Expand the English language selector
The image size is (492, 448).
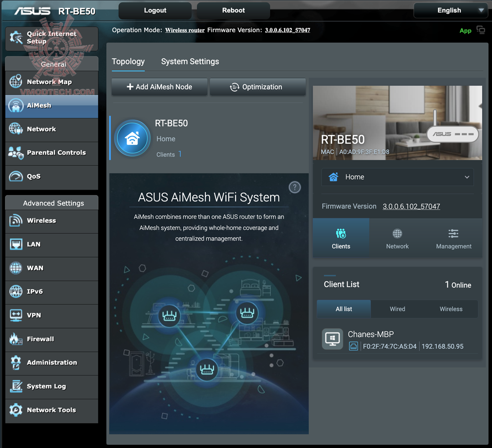450,10
